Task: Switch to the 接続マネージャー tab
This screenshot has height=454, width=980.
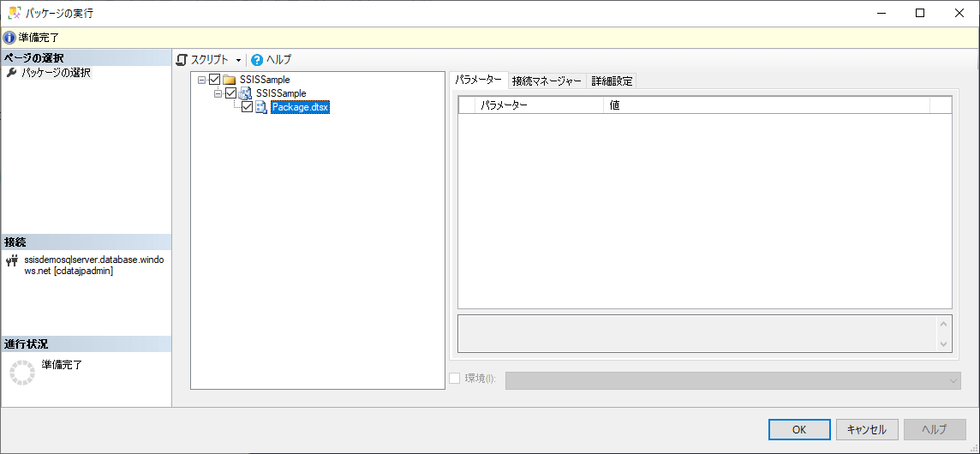Action: coord(547,81)
